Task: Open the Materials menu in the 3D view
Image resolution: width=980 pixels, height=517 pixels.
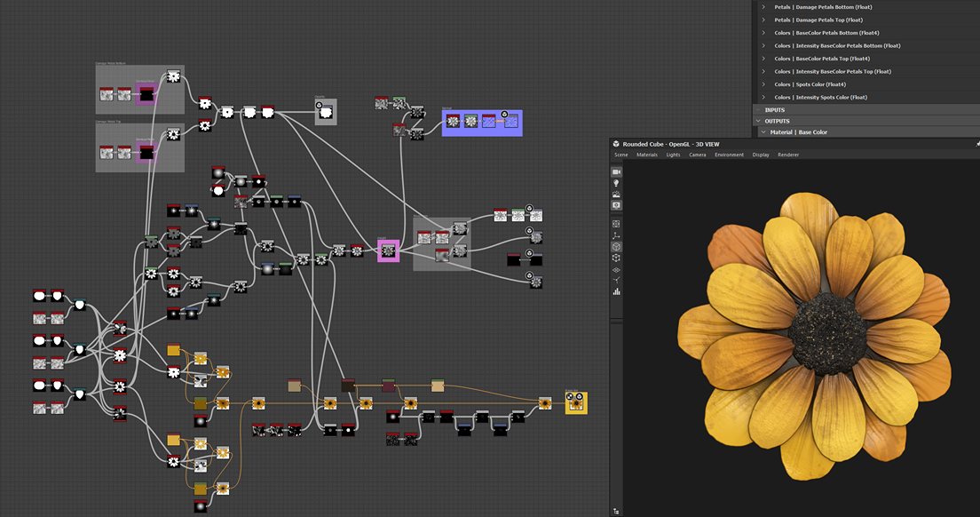Action: 647,155
